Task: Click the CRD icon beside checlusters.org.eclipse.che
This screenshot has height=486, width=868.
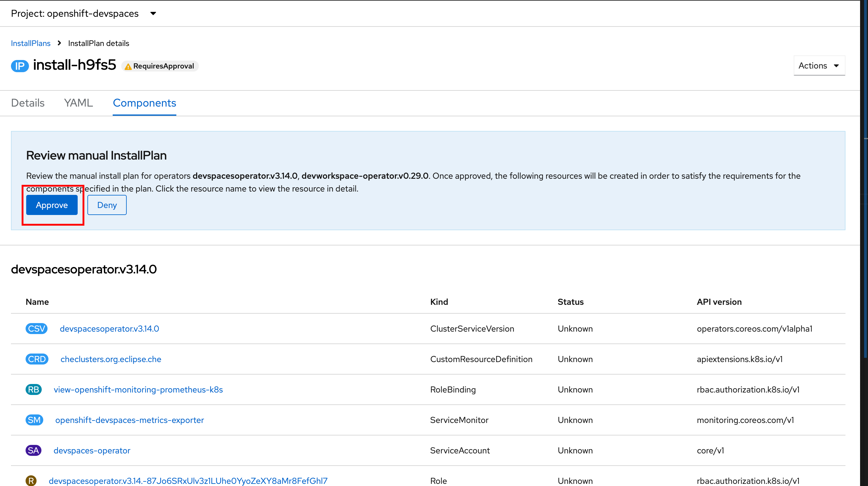Action: (37, 359)
